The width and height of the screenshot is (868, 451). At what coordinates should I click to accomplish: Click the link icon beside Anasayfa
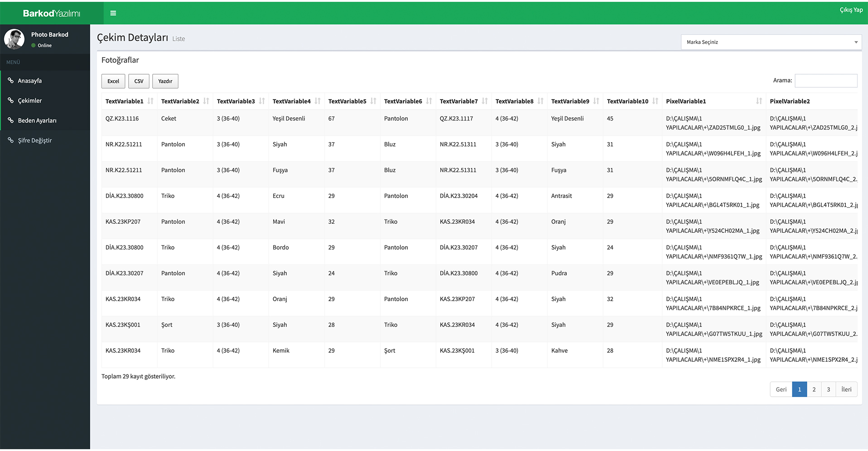pyautogui.click(x=10, y=81)
